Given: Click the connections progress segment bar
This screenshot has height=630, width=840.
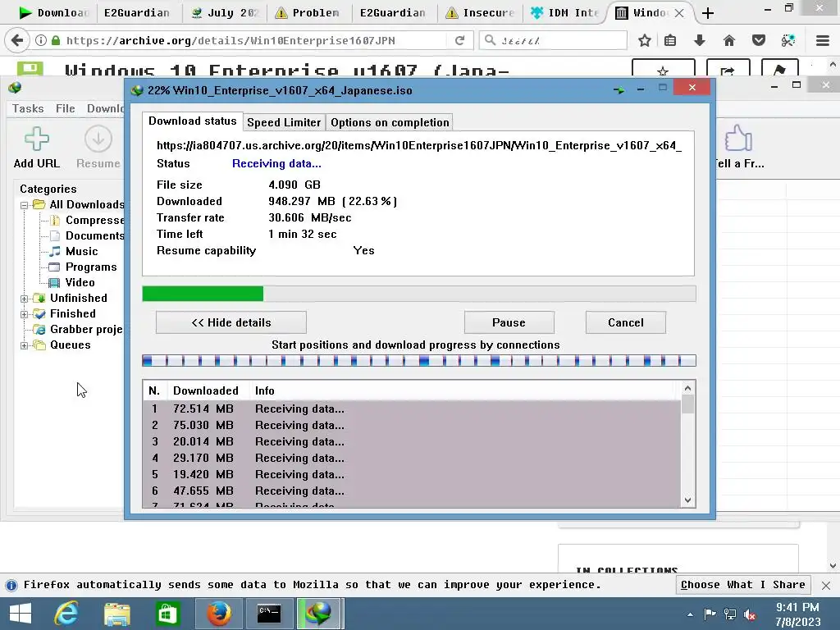Looking at the screenshot, I should (x=419, y=361).
